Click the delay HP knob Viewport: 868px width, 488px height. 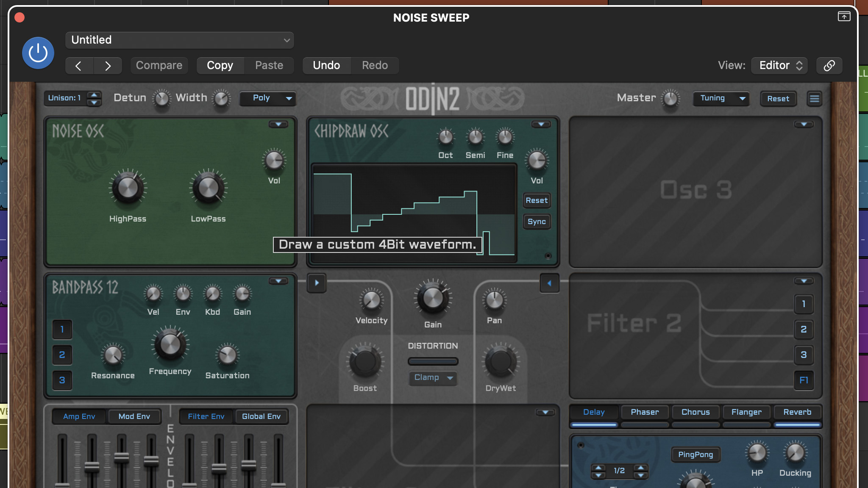coord(757,452)
